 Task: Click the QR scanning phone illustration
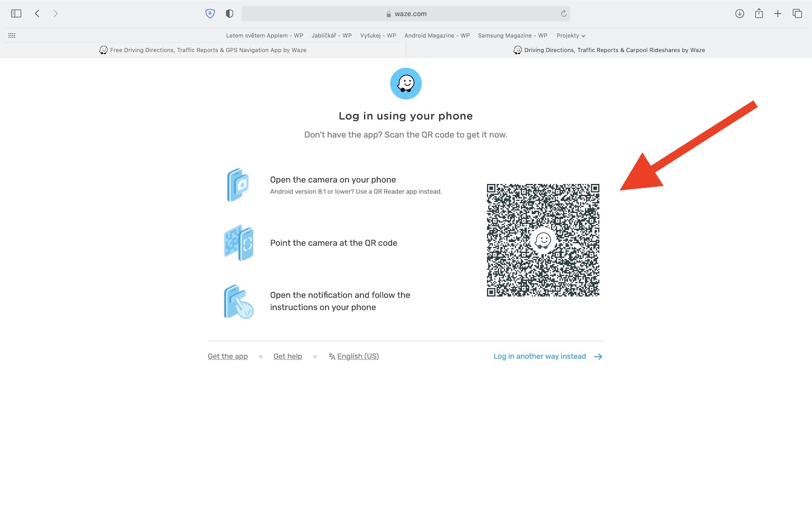click(239, 243)
